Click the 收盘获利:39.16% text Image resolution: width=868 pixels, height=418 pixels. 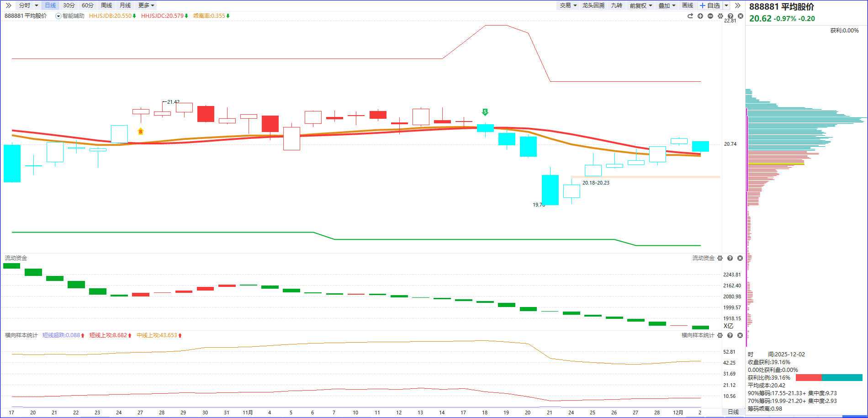pos(769,362)
